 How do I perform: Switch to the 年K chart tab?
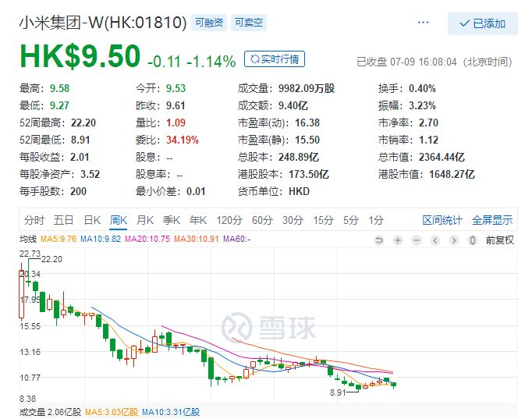[198, 220]
